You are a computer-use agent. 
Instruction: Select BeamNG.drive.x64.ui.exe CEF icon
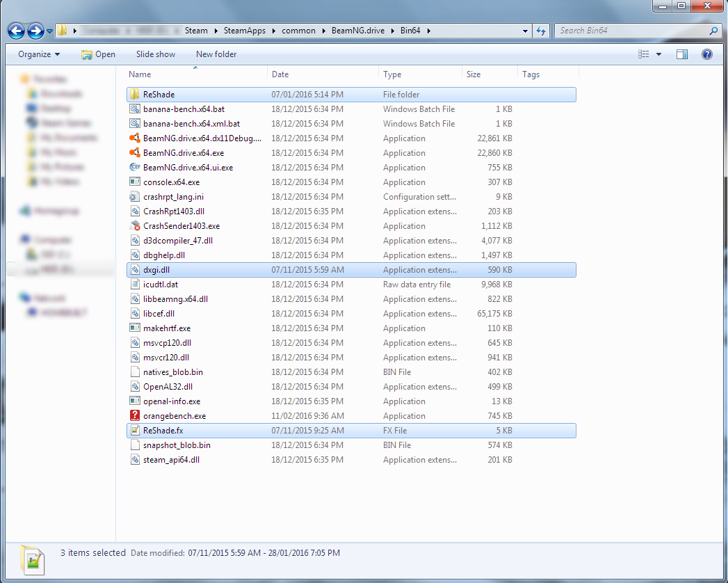(x=135, y=167)
